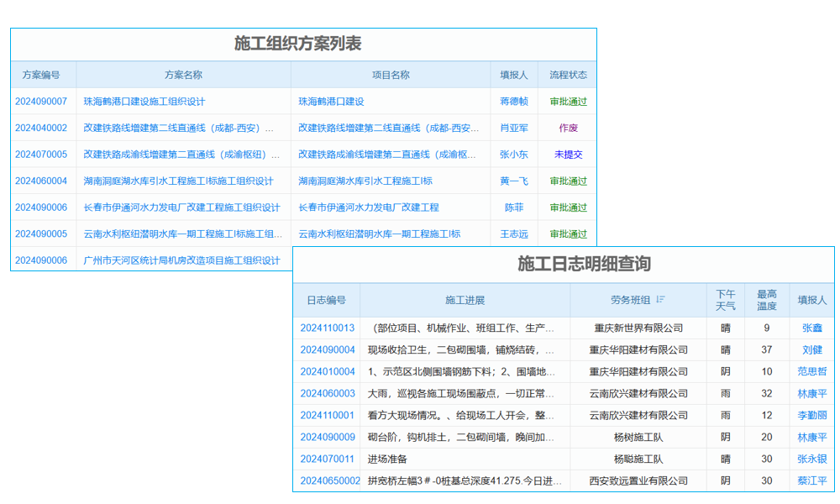Screen dimensions: 840x504
Task: Select the 方案编号 column header
Action: [x=41, y=74]
